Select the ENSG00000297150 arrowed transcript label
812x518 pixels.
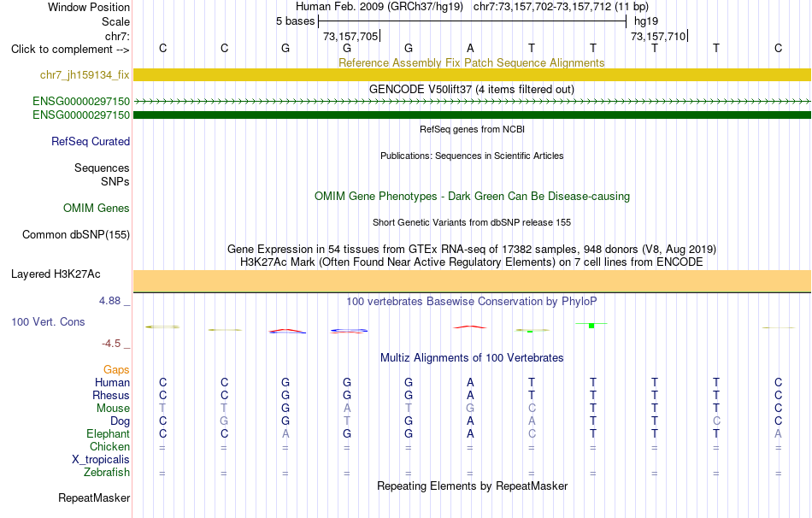click(81, 101)
